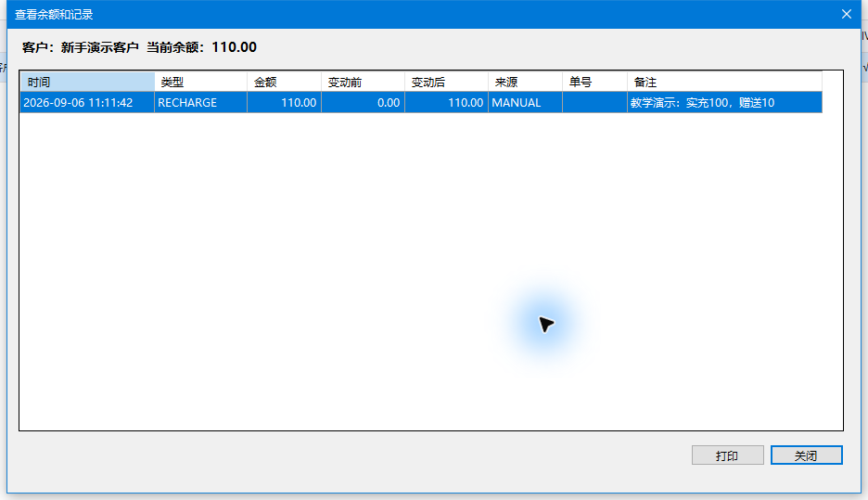Sort by the 时间 column header
The width and height of the screenshot is (868, 500).
click(x=87, y=82)
